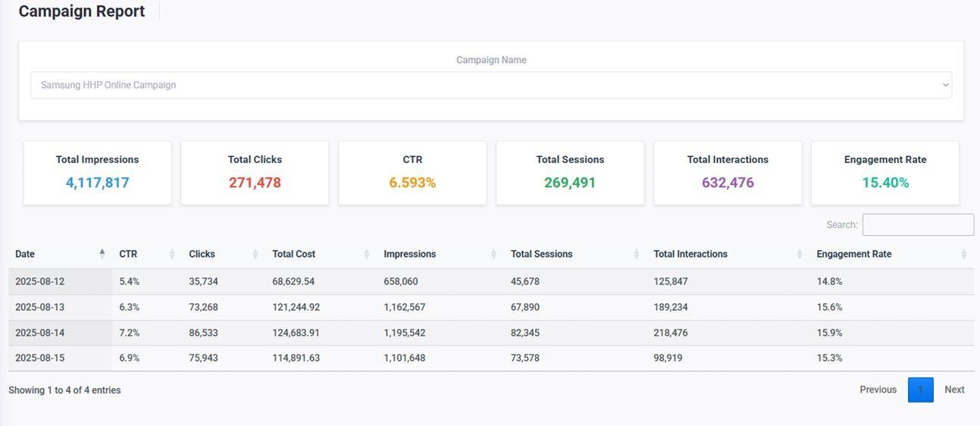This screenshot has width=980, height=426.
Task: Click the Clicks column sort icon
Action: pos(255,254)
